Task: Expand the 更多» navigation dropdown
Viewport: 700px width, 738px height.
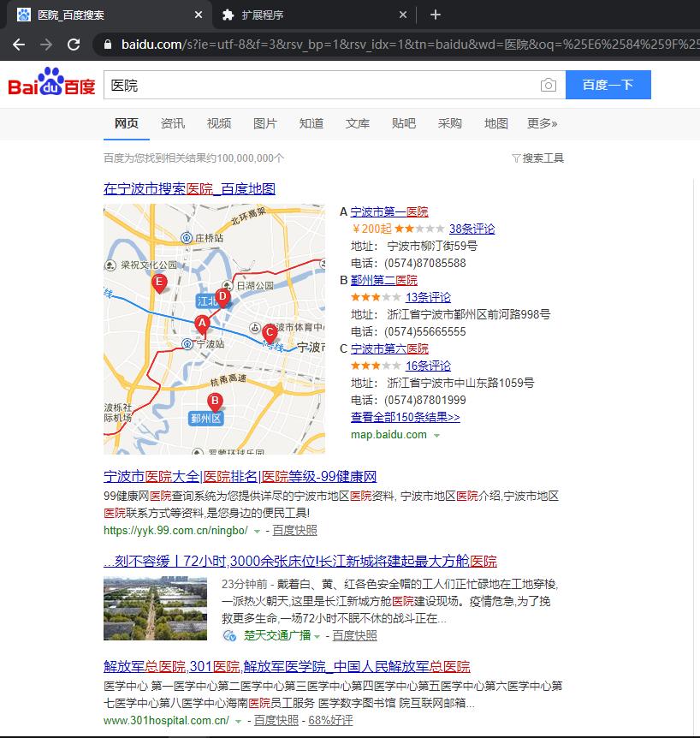Action: [x=541, y=123]
